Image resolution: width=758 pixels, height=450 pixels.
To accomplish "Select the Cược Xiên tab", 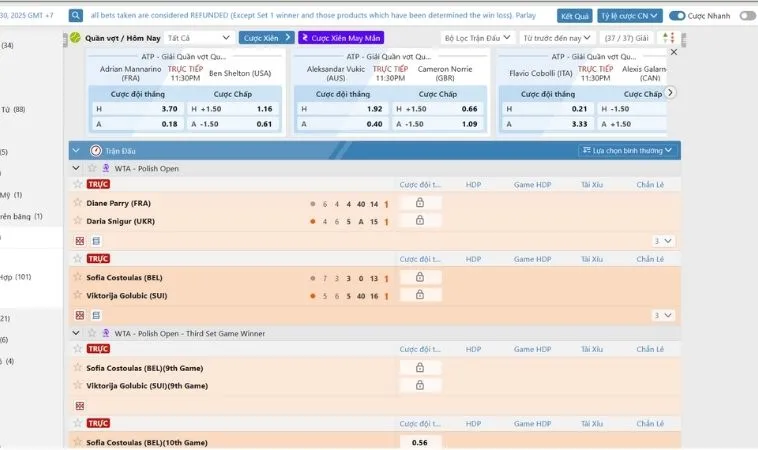I will tap(267, 37).
